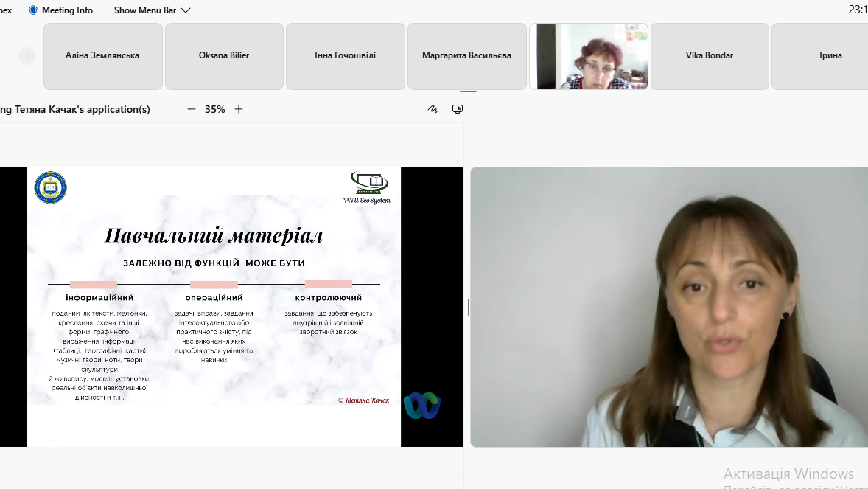The height and width of the screenshot is (489, 868).
Task: Click the 35% zoom level indicator
Action: coord(215,109)
